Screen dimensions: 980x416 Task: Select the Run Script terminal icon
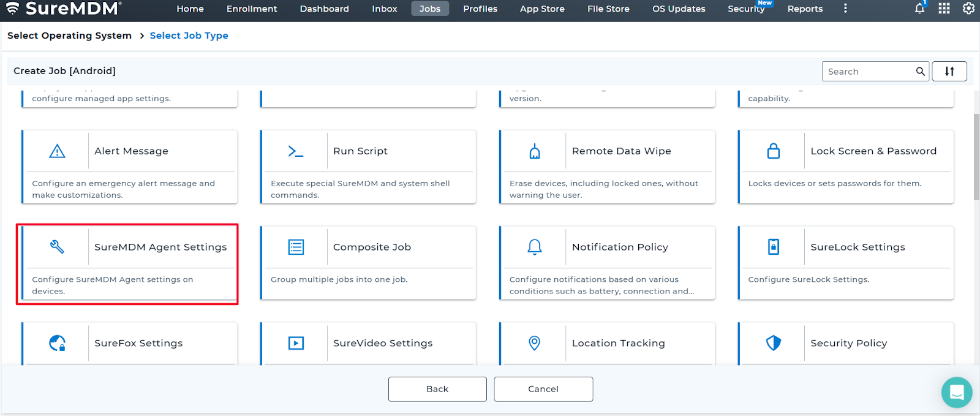(296, 151)
